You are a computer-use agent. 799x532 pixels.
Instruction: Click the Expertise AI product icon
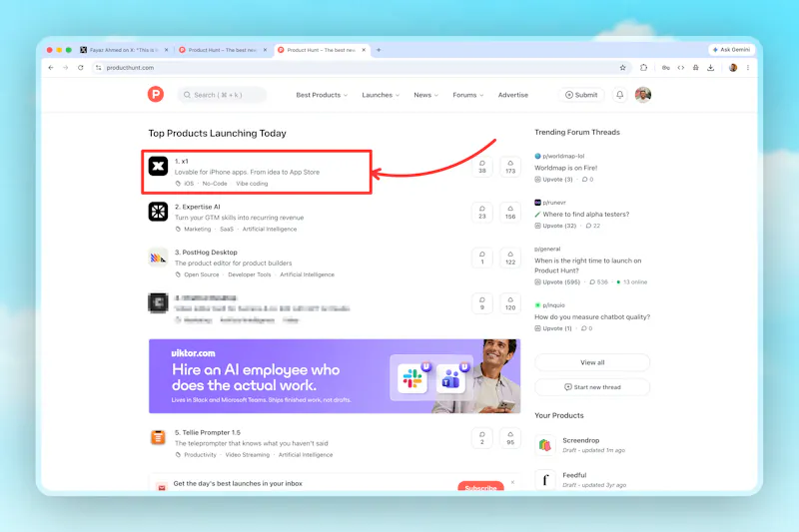(x=158, y=212)
